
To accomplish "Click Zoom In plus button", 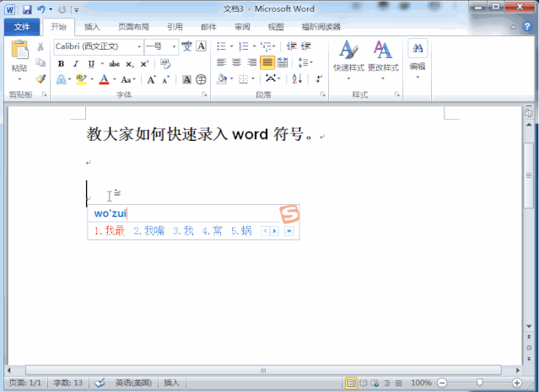I will click(x=516, y=383).
